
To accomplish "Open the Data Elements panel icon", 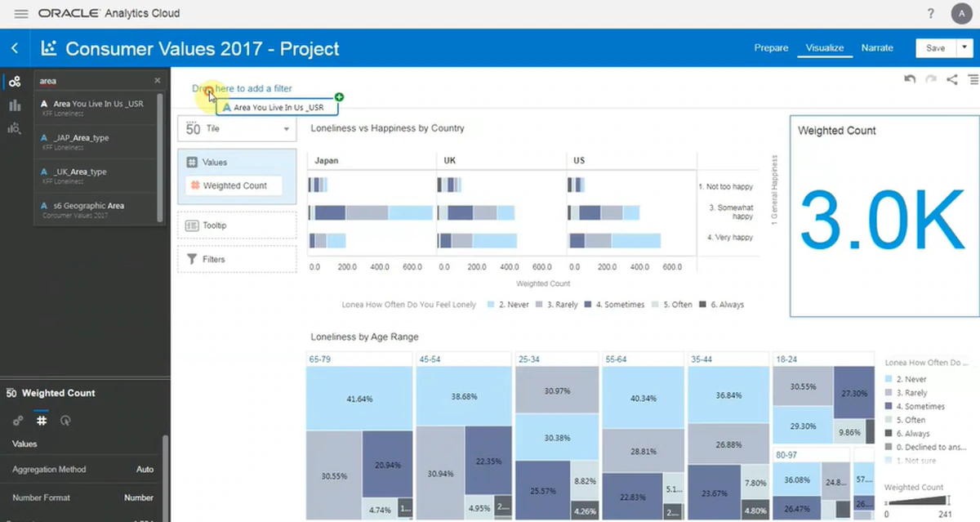I will pyautogui.click(x=15, y=82).
